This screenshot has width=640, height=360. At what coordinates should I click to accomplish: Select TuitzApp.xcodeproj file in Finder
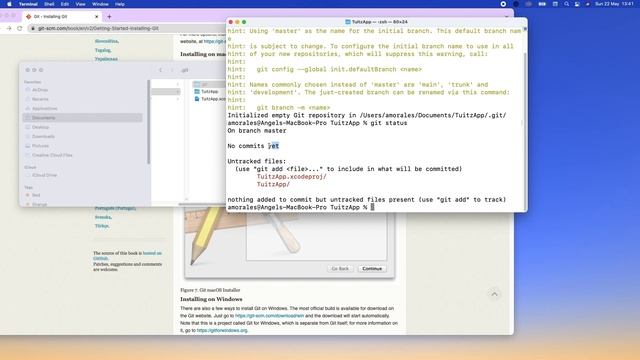210,99
